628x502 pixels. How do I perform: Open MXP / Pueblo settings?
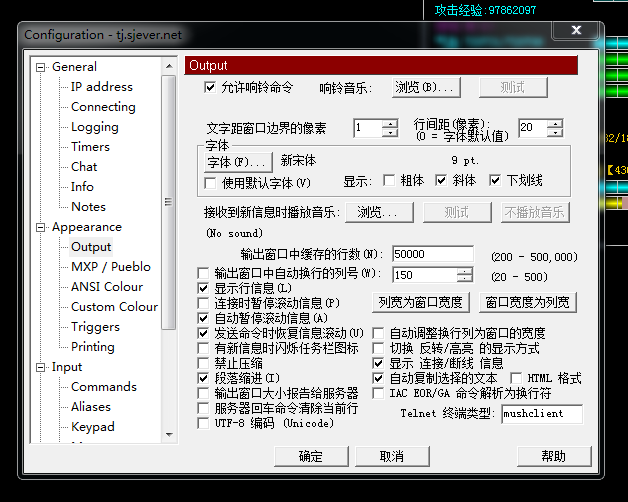pos(111,267)
